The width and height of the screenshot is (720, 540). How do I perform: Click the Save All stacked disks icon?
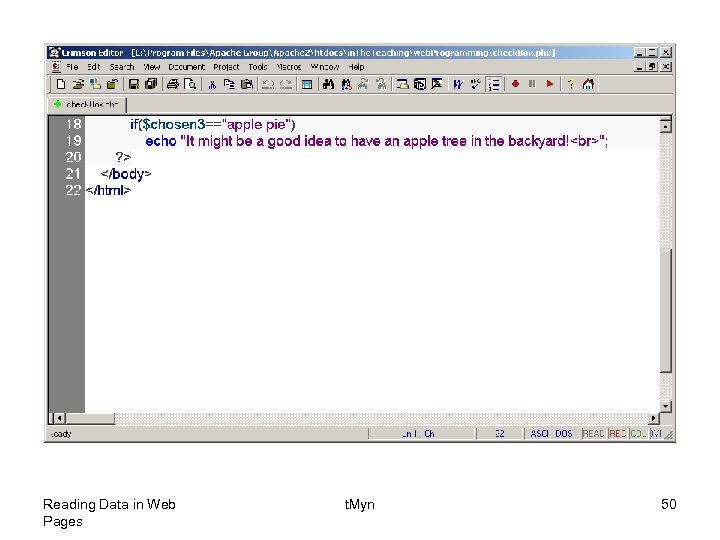click(151, 84)
